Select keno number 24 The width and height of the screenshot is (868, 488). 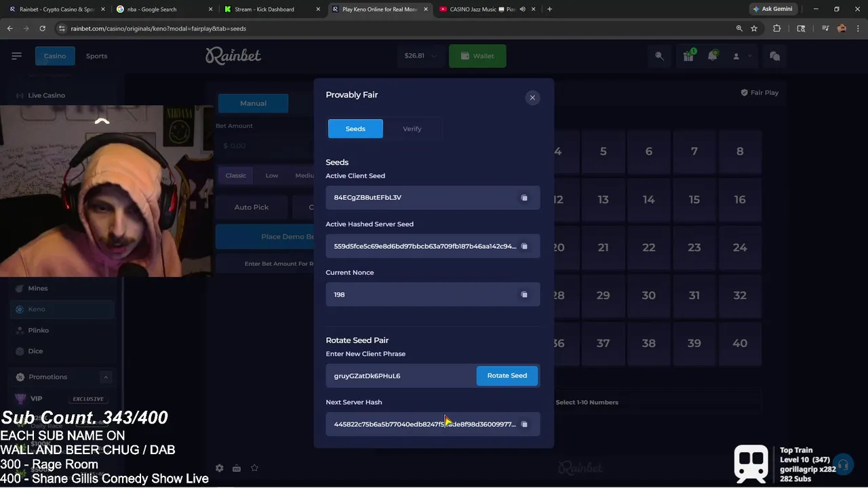pos(740,247)
